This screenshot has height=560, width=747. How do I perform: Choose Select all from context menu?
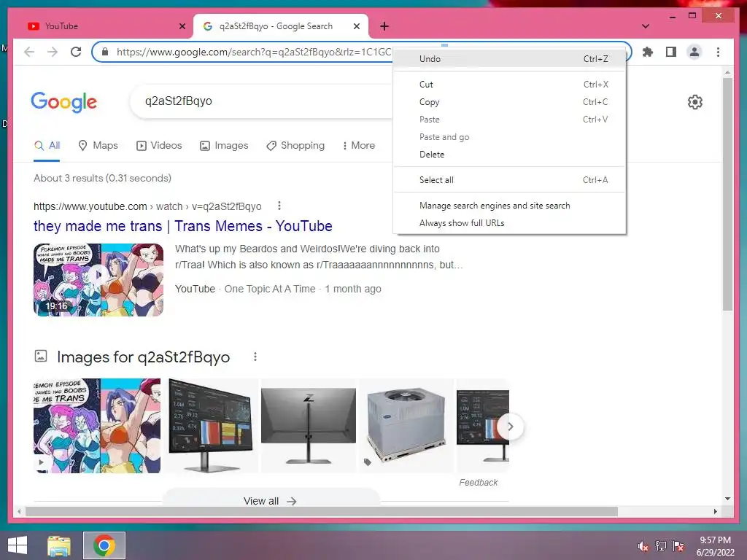point(509,180)
